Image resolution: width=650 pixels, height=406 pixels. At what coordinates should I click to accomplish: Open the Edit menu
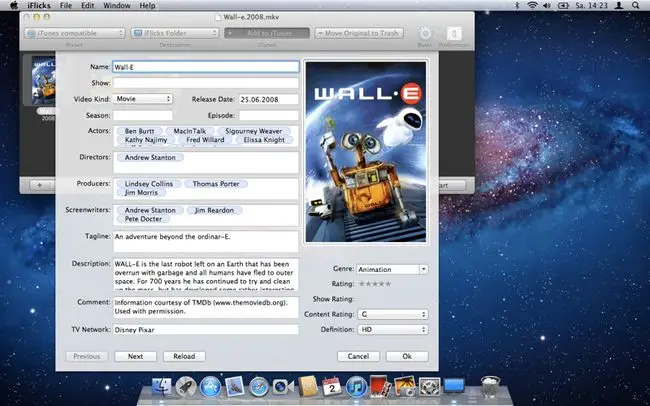point(87,5)
